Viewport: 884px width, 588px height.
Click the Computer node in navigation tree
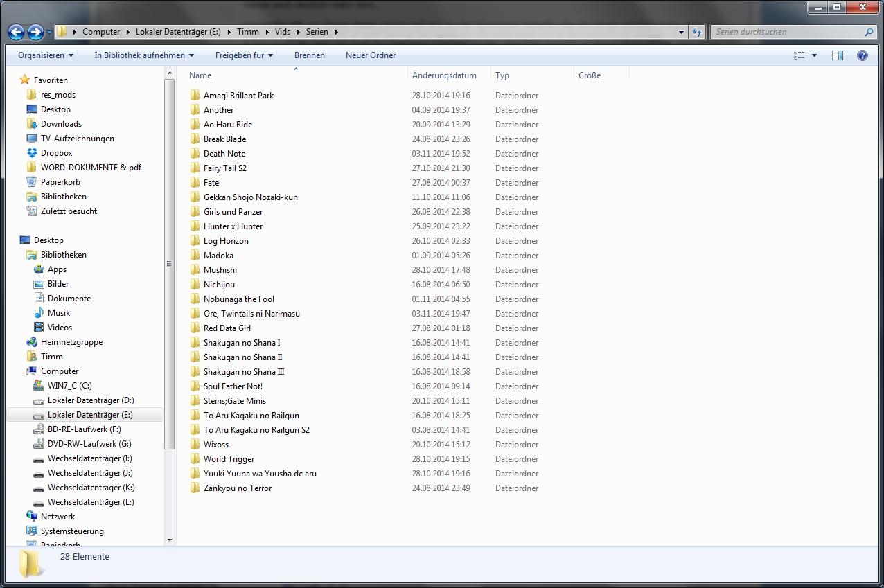click(x=60, y=371)
